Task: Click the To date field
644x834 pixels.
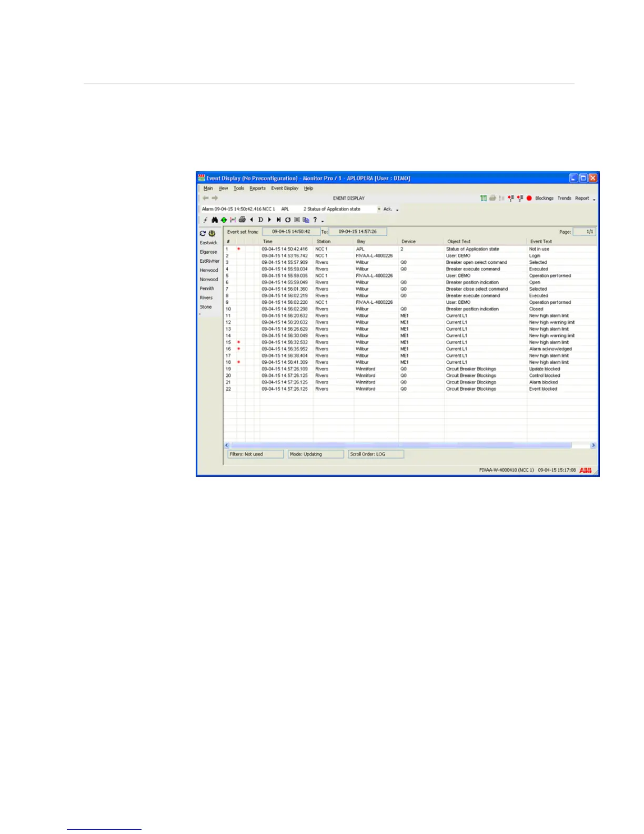Action: (358, 232)
